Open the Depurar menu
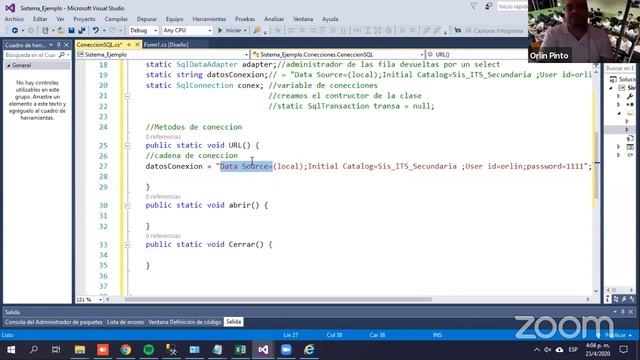The image size is (640, 360). (x=147, y=19)
